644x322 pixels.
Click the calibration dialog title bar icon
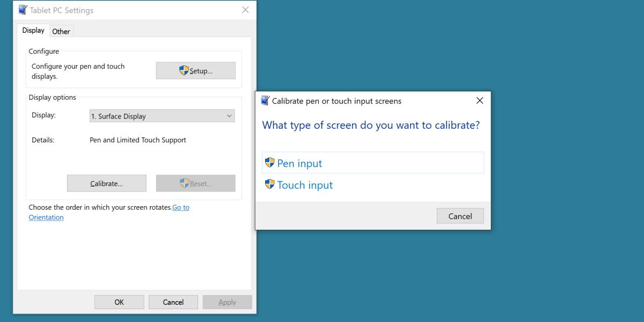pyautogui.click(x=264, y=100)
